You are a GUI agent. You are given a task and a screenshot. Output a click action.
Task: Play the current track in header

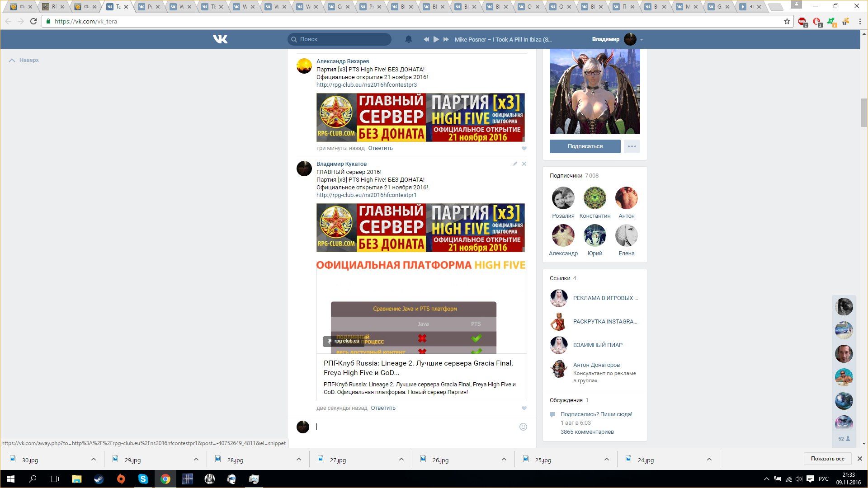436,39
